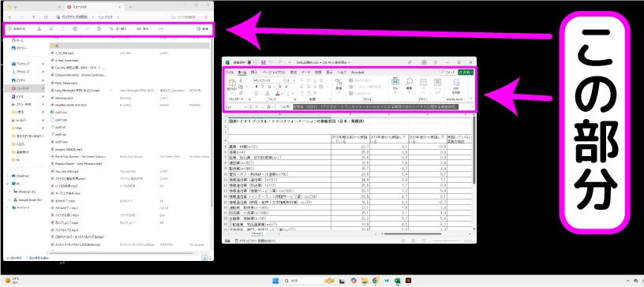Go back with Explorer's back arrow
The width and height of the screenshot is (644, 287).
point(9,17)
